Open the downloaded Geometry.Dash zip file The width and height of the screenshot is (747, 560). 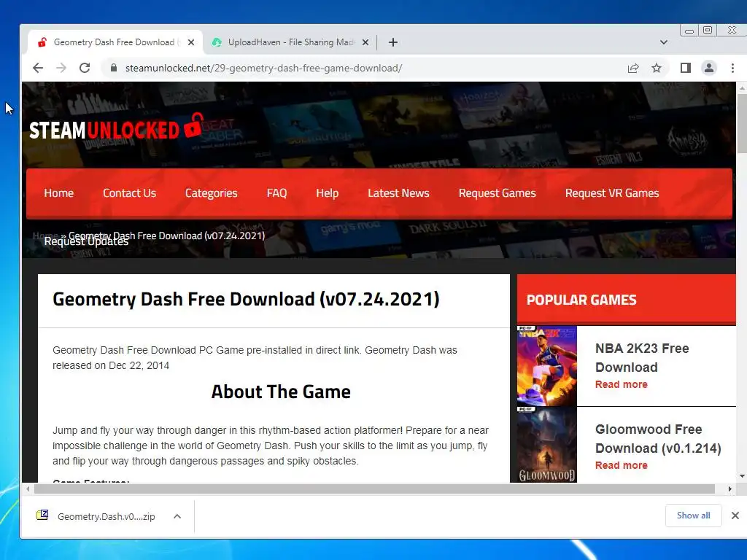pyautogui.click(x=97, y=516)
